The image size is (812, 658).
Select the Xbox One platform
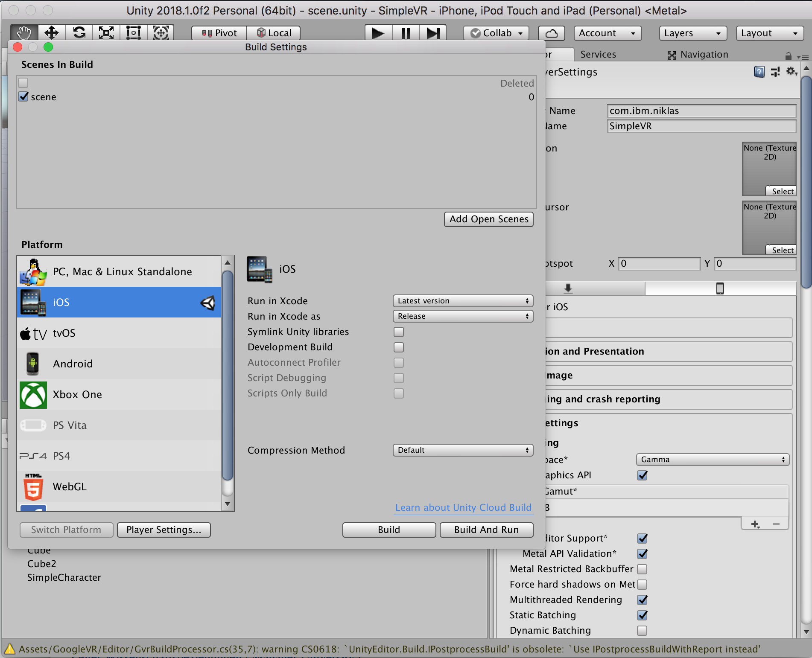pos(119,394)
